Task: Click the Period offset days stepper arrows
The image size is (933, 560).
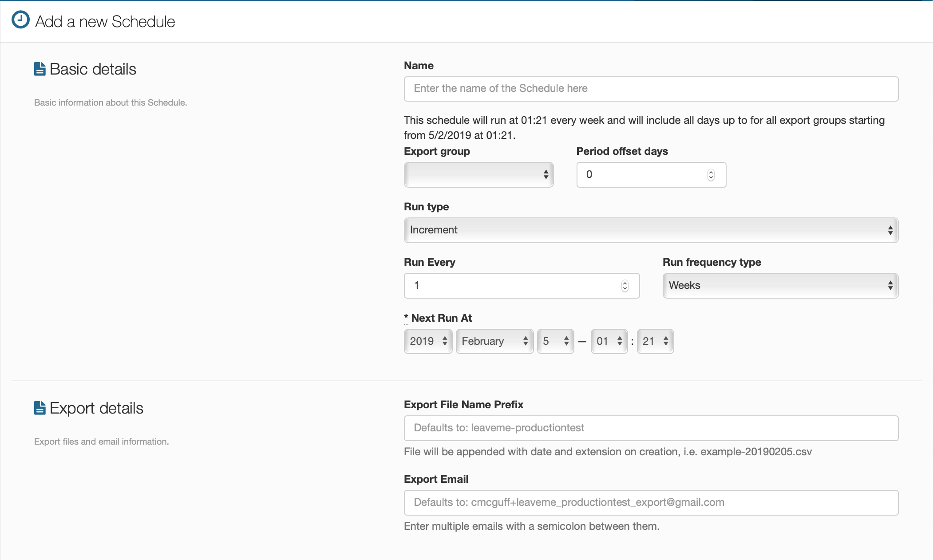Action: pyautogui.click(x=711, y=175)
